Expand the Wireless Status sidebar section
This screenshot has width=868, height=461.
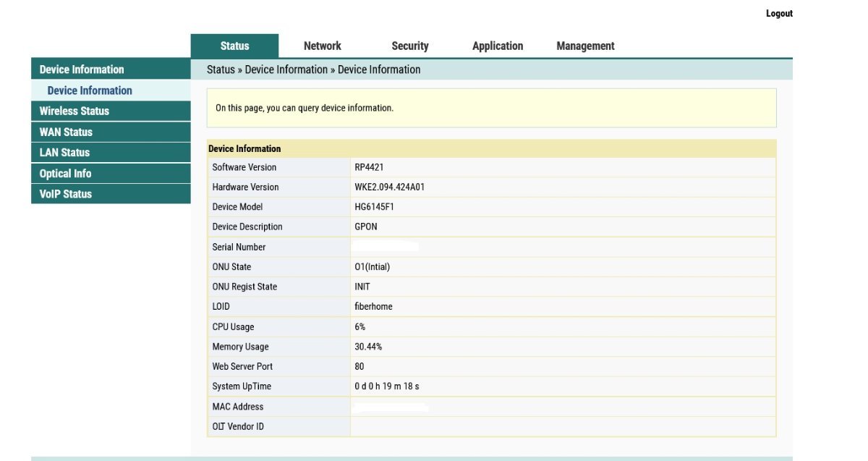75,111
